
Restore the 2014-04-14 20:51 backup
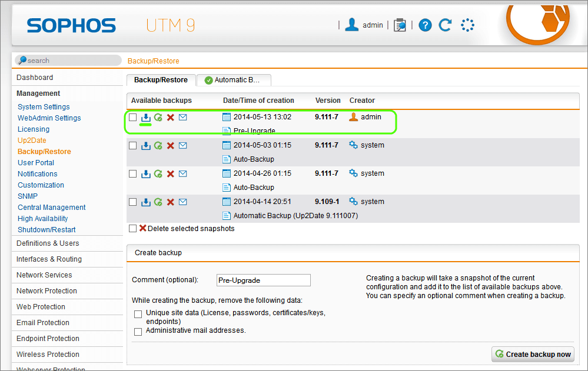click(158, 202)
